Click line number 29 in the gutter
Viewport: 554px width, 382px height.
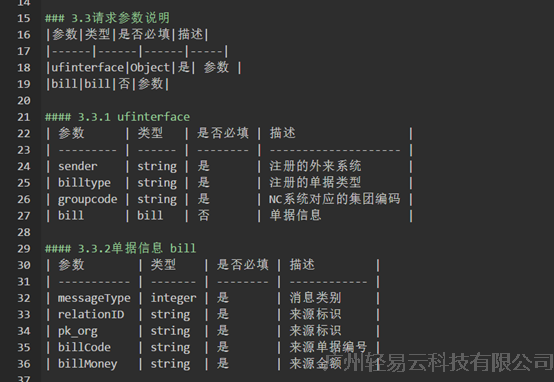coord(24,249)
